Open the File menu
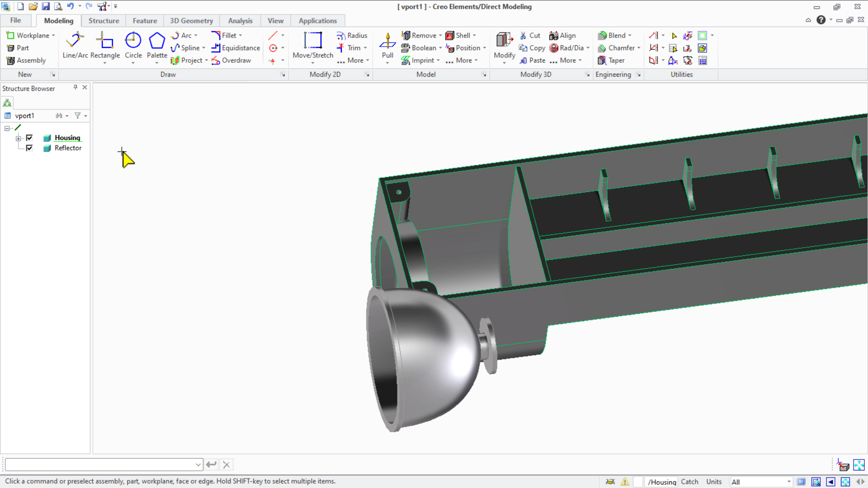The height and width of the screenshot is (488, 868). pos(16,20)
